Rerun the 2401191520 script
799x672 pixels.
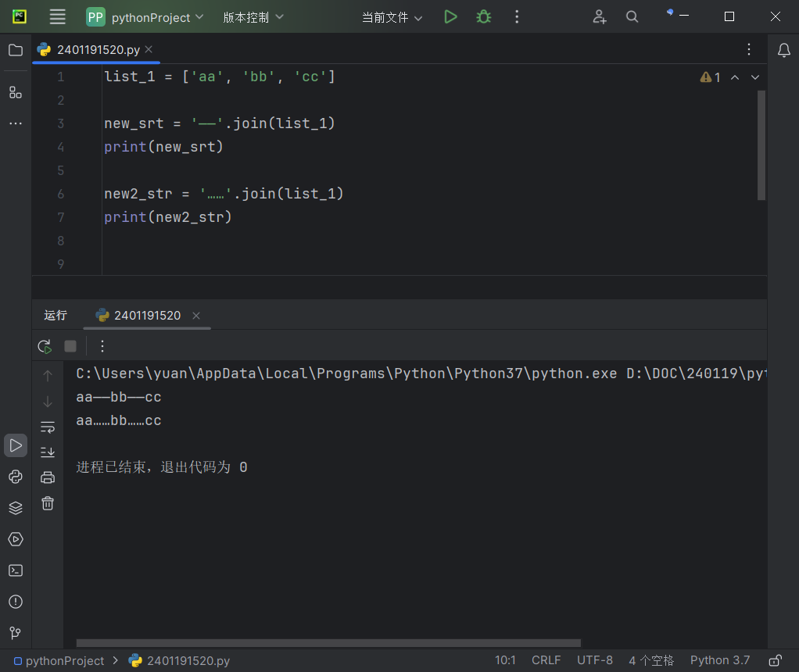click(x=45, y=346)
